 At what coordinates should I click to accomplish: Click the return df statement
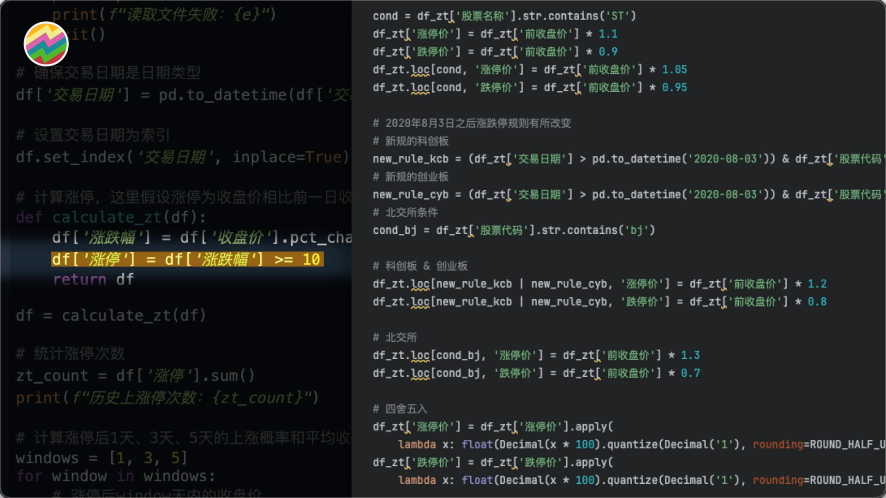tap(93, 280)
